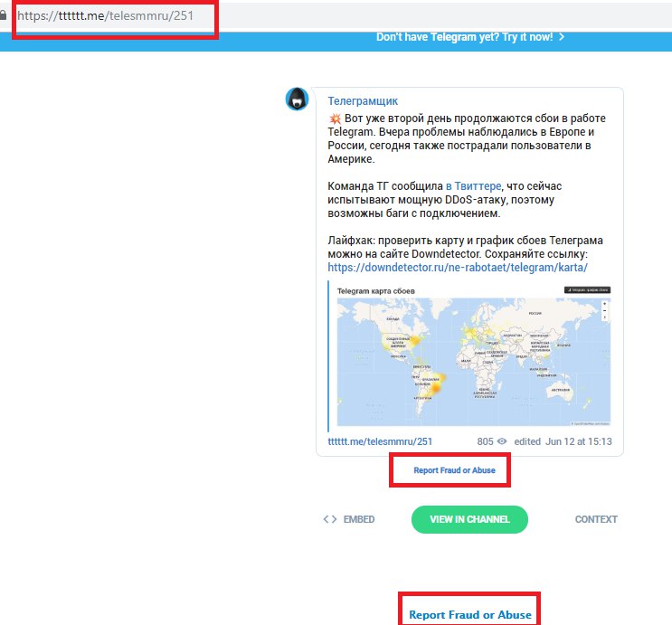Click the EMBED button
The width and height of the screenshot is (672, 625).
click(359, 519)
